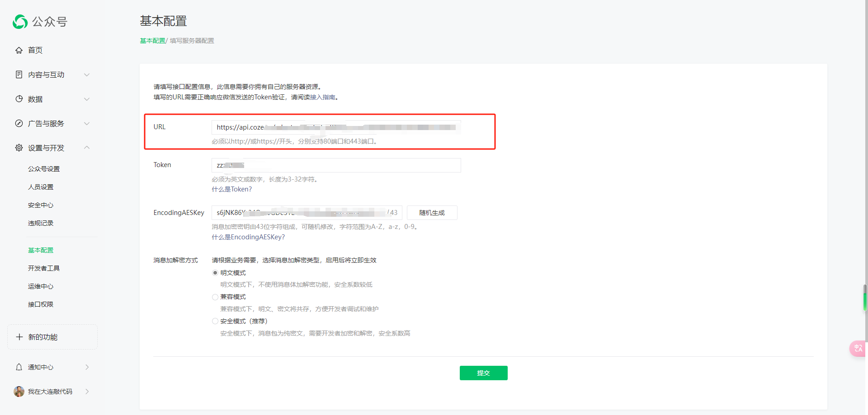
Task: Click the plus icon for 新的功能
Action: pos(19,337)
